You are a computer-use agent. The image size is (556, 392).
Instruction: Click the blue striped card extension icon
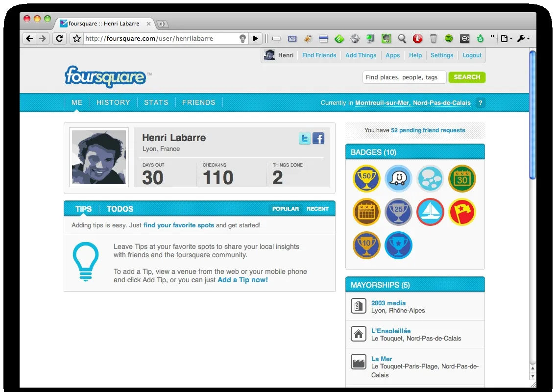323,39
